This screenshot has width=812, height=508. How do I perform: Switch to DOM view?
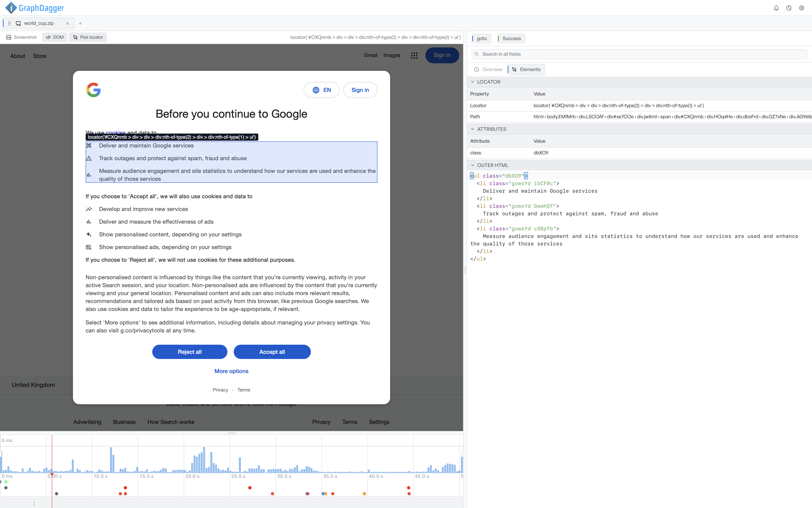point(55,37)
